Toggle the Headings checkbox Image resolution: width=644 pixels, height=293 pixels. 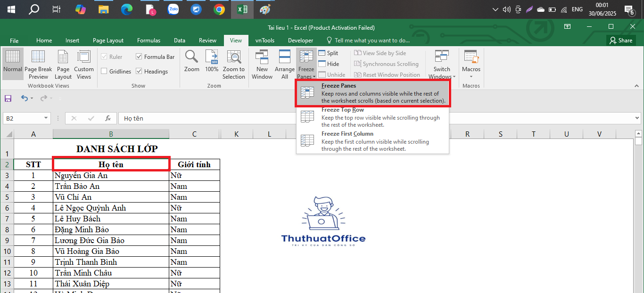pyautogui.click(x=152, y=71)
